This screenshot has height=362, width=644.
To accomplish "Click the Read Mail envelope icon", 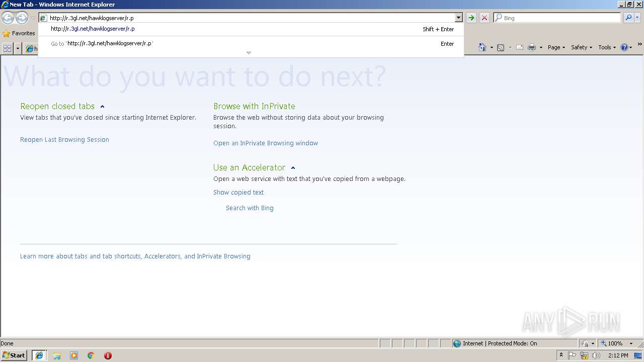I will point(520,47).
